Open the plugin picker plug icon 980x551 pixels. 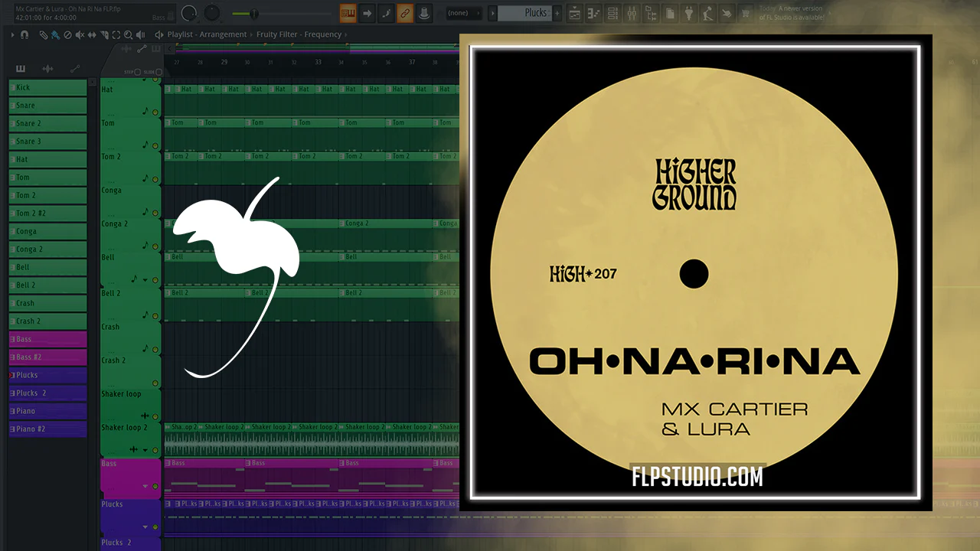pyautogui.click(x=688, y=13)
